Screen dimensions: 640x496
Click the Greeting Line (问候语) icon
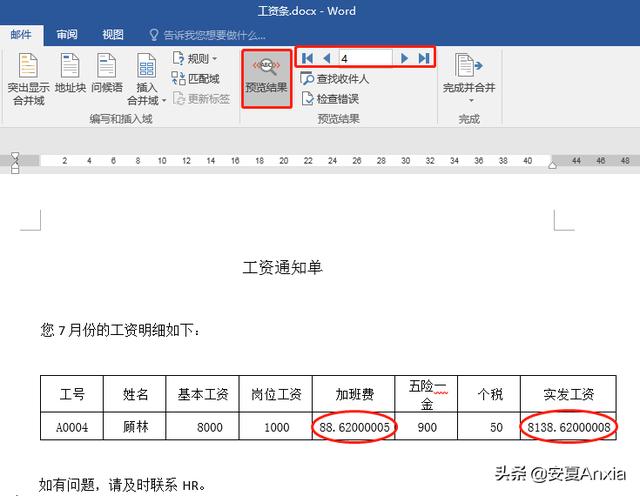(x=107, y=66)
